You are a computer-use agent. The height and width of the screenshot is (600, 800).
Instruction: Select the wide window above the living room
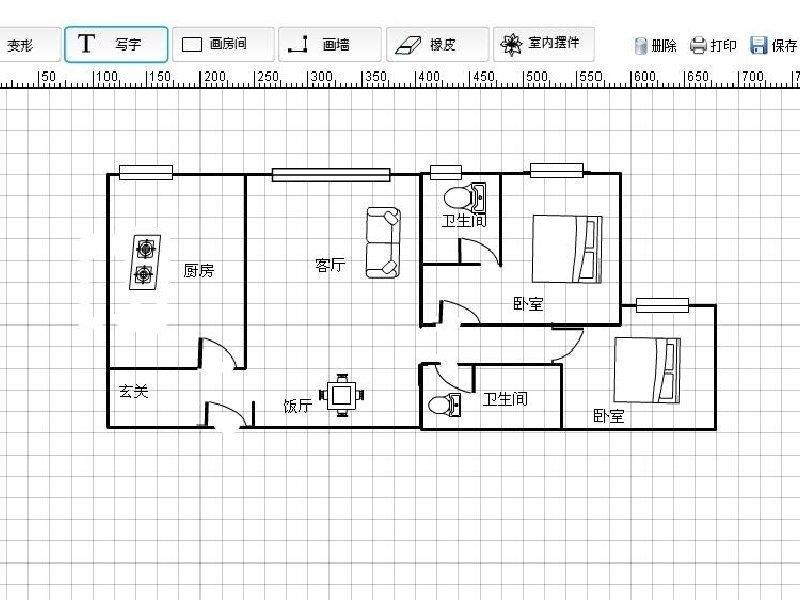pos(331,175)
